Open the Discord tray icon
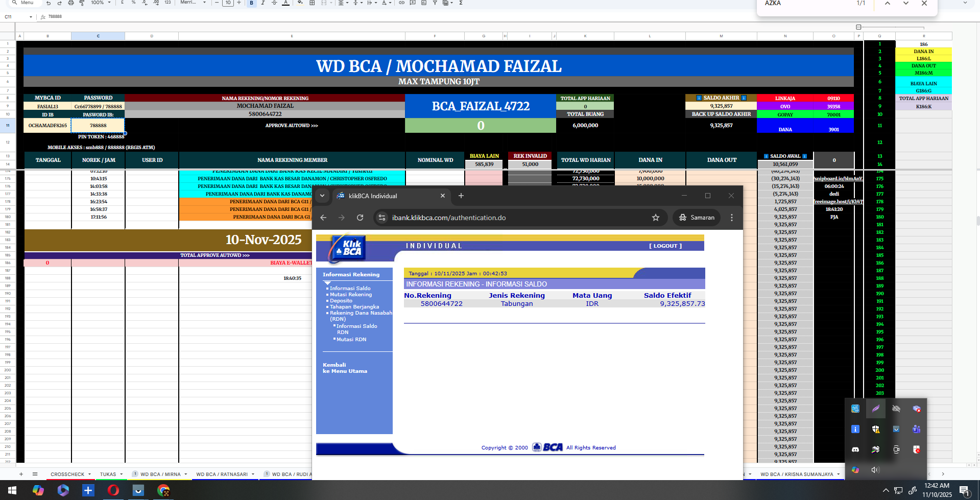 (x=855, y=449)
